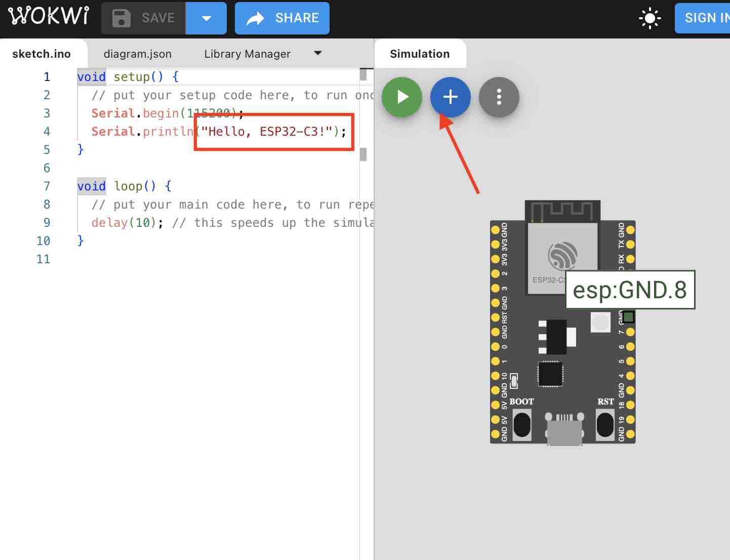Click the RGB LED on the board
This screenshot has width=730, height=560.
tap(600, 322)
